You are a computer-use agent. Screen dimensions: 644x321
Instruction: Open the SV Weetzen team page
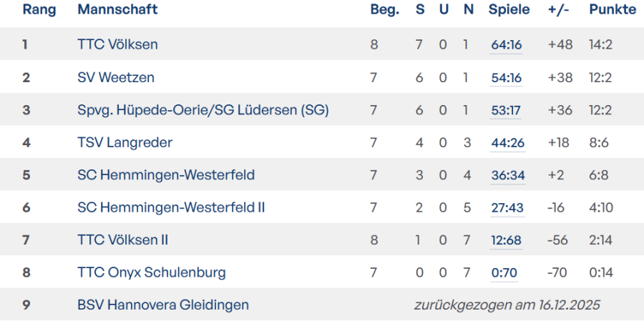point(116,77)
